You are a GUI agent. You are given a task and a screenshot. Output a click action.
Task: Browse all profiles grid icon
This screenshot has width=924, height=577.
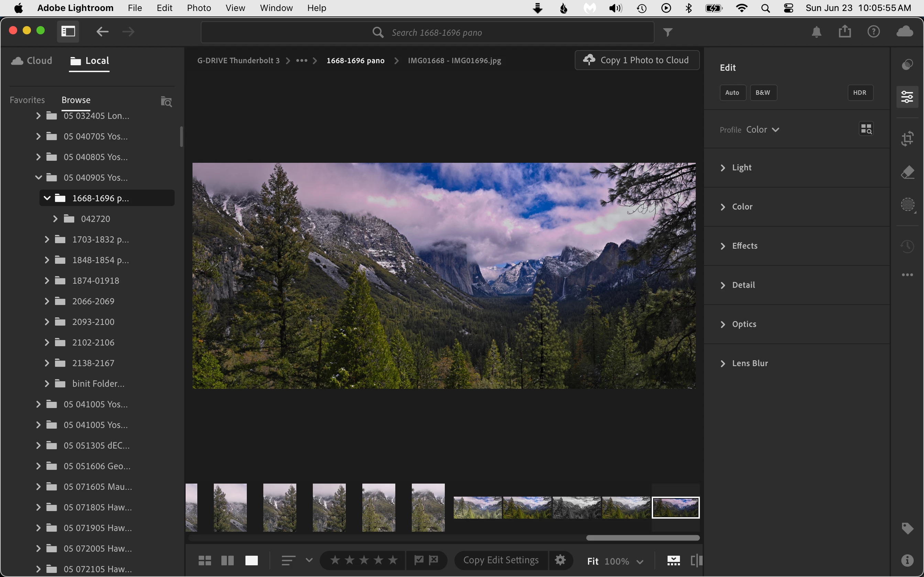866,129
